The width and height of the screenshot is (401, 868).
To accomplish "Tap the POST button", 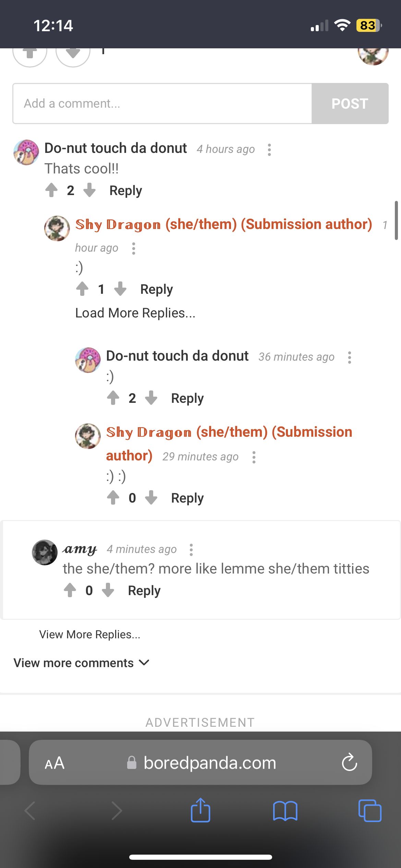I will point(350,104).
